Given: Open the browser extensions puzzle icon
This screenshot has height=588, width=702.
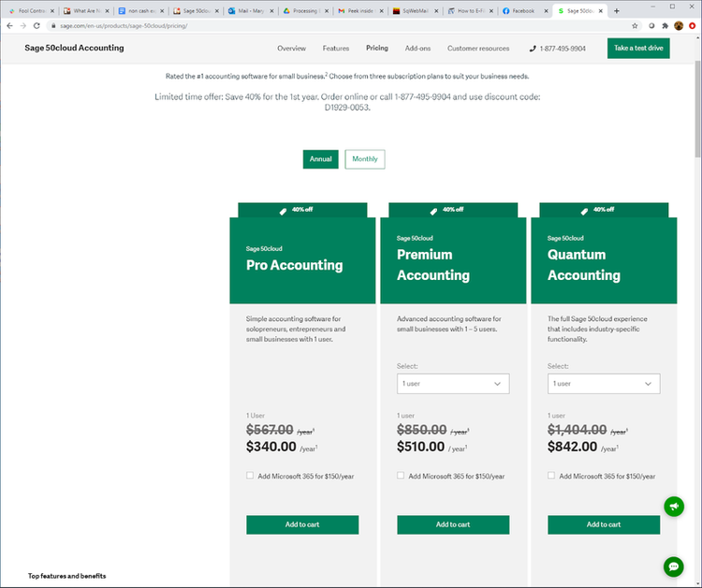Looking at the screenshot, I should pos(665,26).
